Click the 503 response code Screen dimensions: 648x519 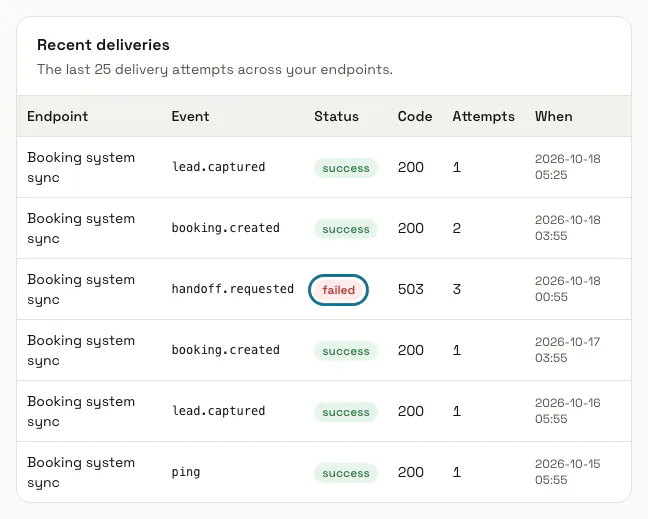click(411, 289)
